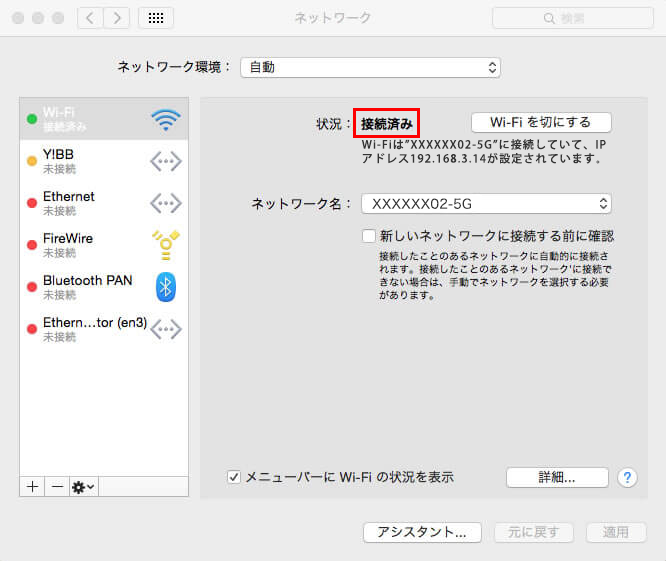The height and width of the screenshot is (561, 666).
Task: Click the red status dot for Bluetooth PAN
Action: coord(32,287)
